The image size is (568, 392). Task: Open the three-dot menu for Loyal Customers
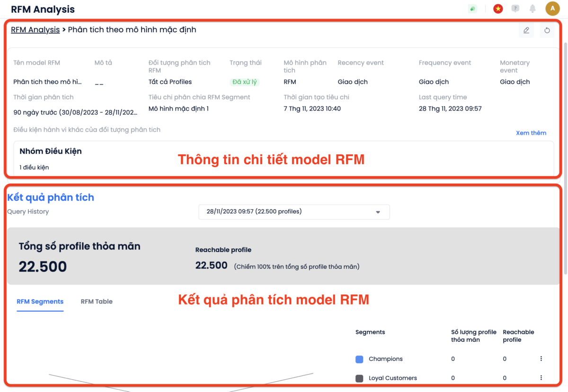tap(541, 378)
